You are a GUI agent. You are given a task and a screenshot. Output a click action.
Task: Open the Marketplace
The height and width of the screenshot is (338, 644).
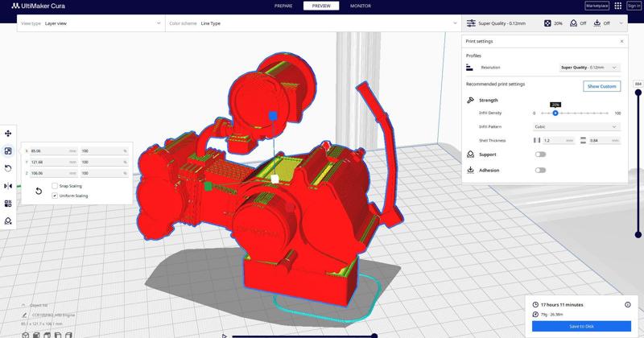[597, 6]
